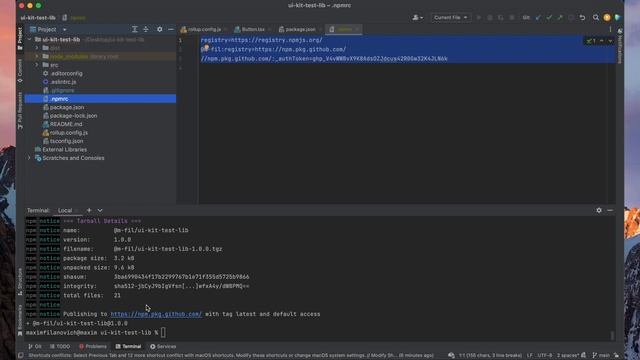Expand Scratches and Consoles node
The height and width of the screenshot is (360, 640).
(29, 158)
